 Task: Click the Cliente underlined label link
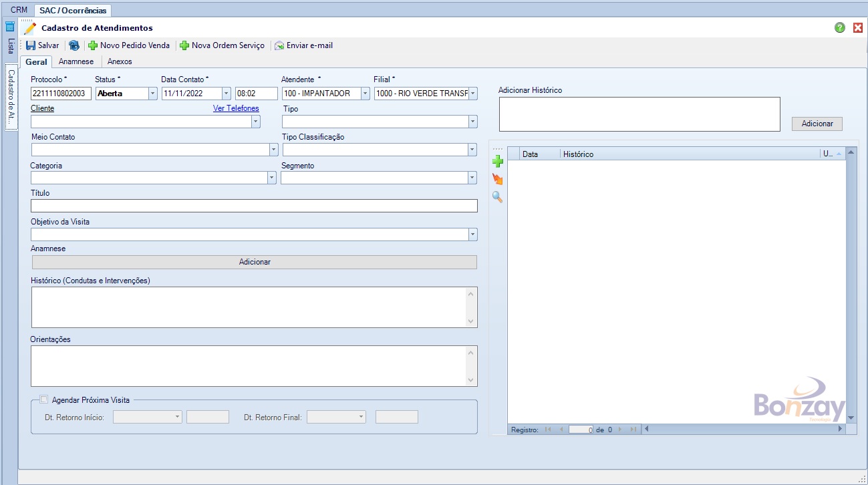[43, 108]
